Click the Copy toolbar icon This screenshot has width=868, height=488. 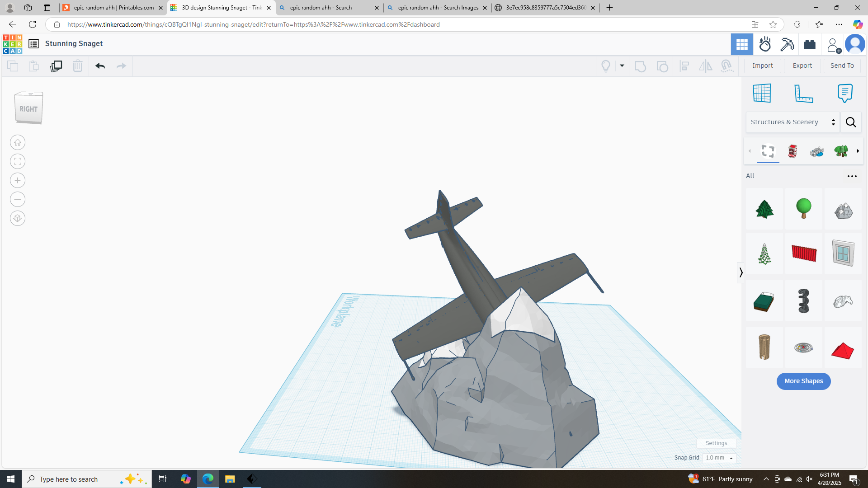click(13, 66)
